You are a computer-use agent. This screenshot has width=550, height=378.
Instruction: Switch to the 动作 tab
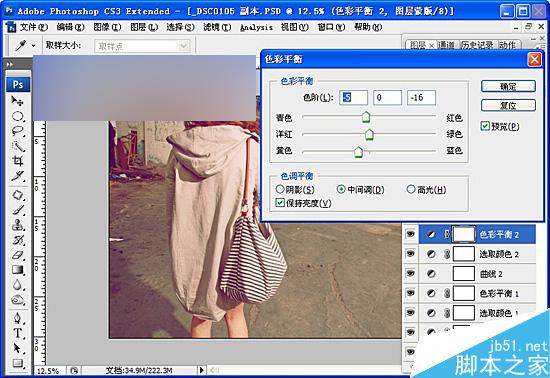(x=508, y=45)
